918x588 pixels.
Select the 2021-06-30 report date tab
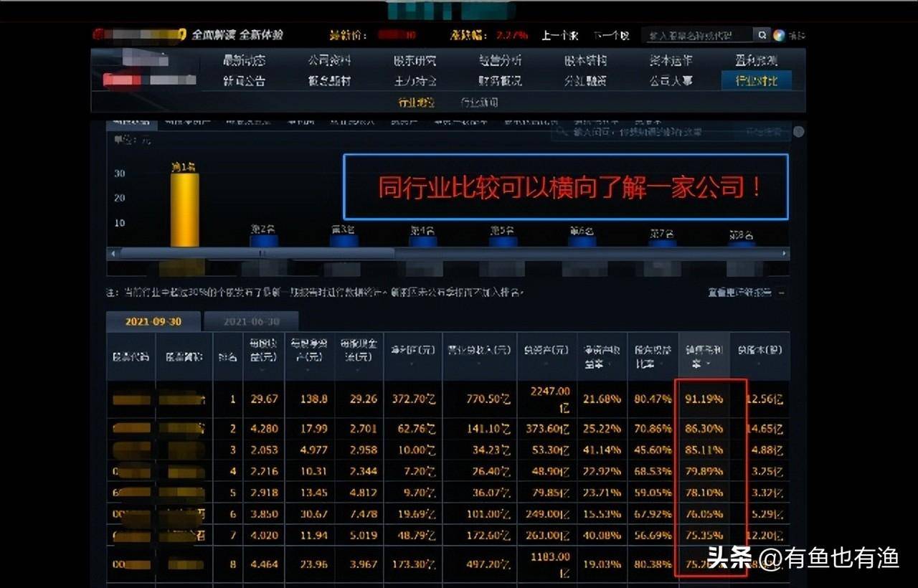tap(251, 322)
